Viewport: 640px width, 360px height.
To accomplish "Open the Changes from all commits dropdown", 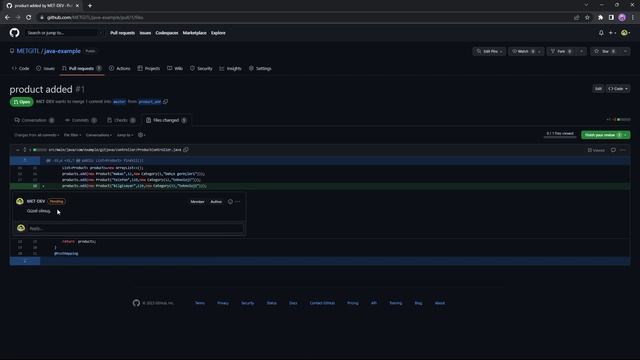I will [x=36, y=135].
